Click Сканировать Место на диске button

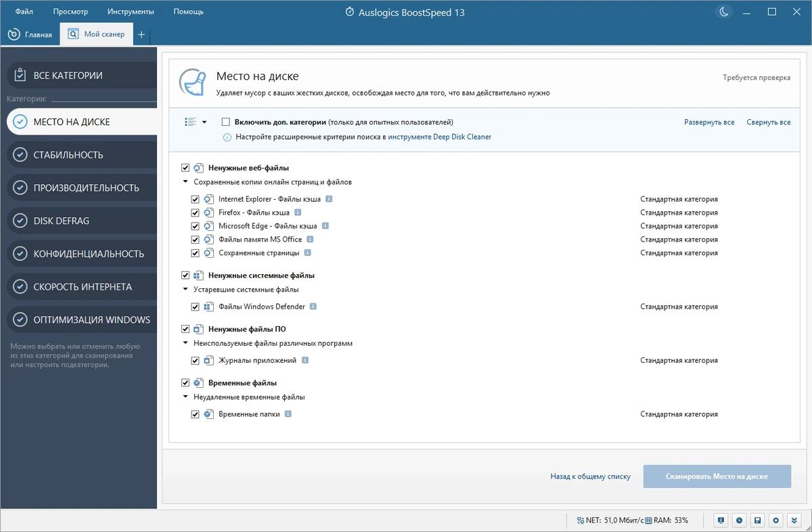[717, 476]
